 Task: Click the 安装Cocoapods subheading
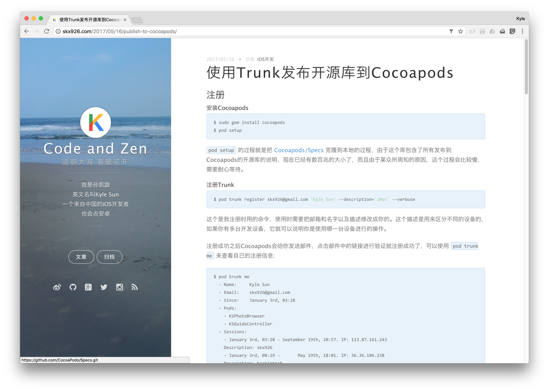tap(227, 108)
